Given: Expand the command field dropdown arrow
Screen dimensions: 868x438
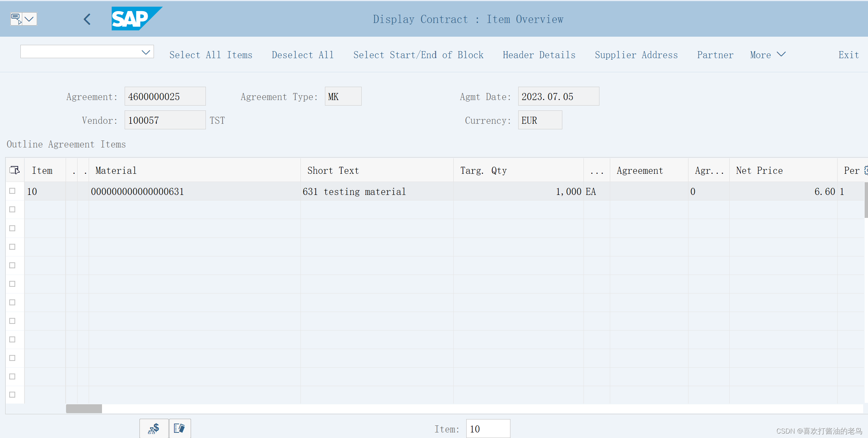Looking at the screenshot, I should 145,52.
